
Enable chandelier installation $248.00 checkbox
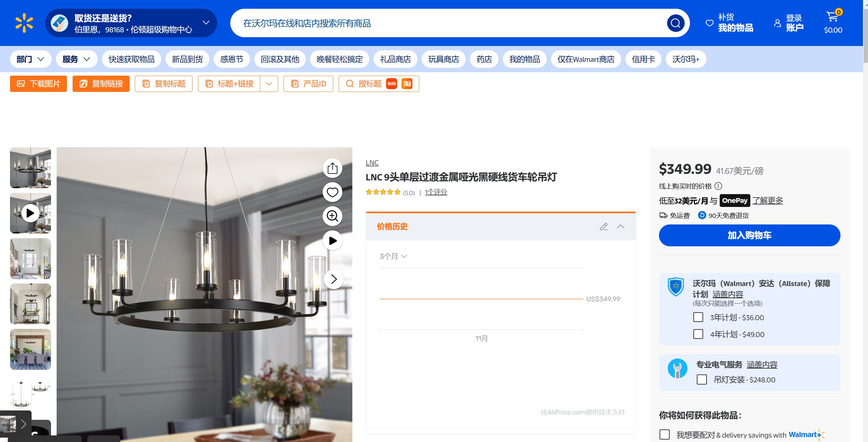[x=702, y=379]
